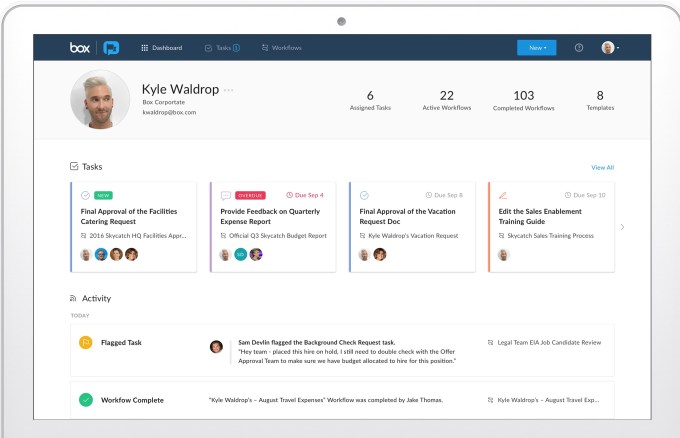Open Kyle Waldrop's August Travel Exp workflow link
This screenshot has width=680, height=438.
[548, 400]
